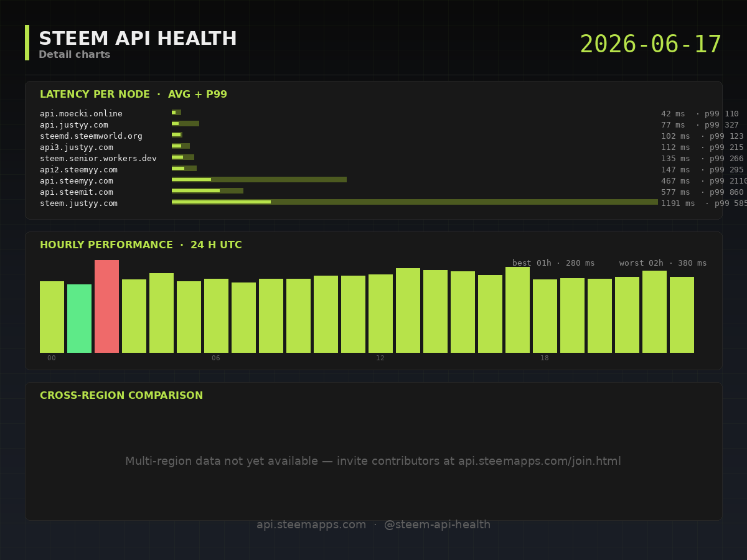This screenshot has height=560, width=747.
Task: Click the latency bar for api2.steemyy.com
Action: click(184, 169)
